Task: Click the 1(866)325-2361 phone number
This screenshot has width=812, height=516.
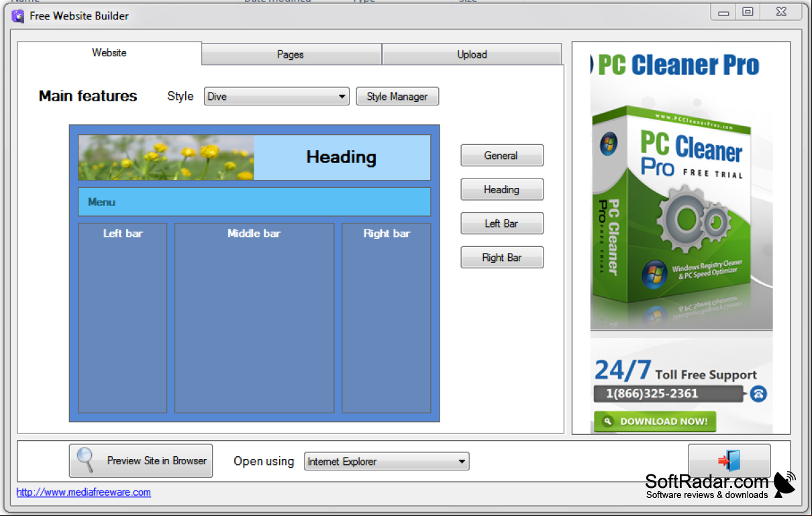Action: click(652, 394)
